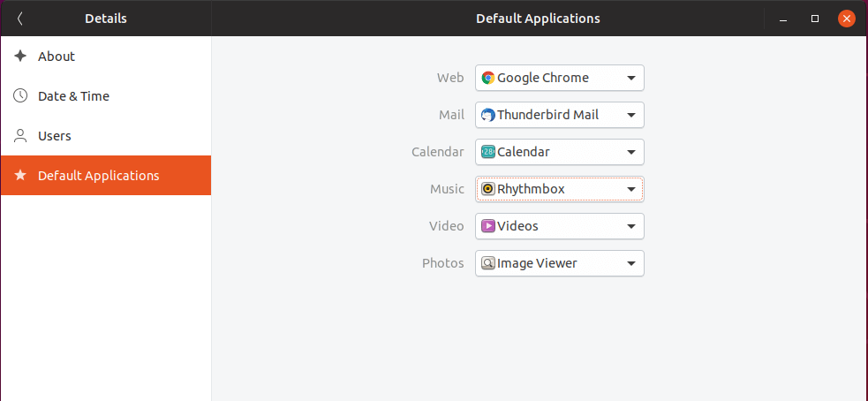Click the Google Chrome icon in Web dropdown

(x=487, y=78)
